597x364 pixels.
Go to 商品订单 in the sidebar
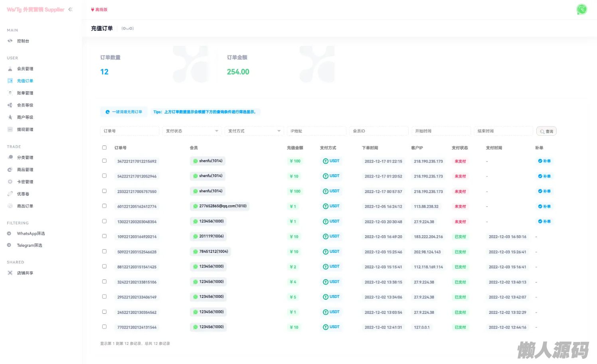click(x=25, y=206)
